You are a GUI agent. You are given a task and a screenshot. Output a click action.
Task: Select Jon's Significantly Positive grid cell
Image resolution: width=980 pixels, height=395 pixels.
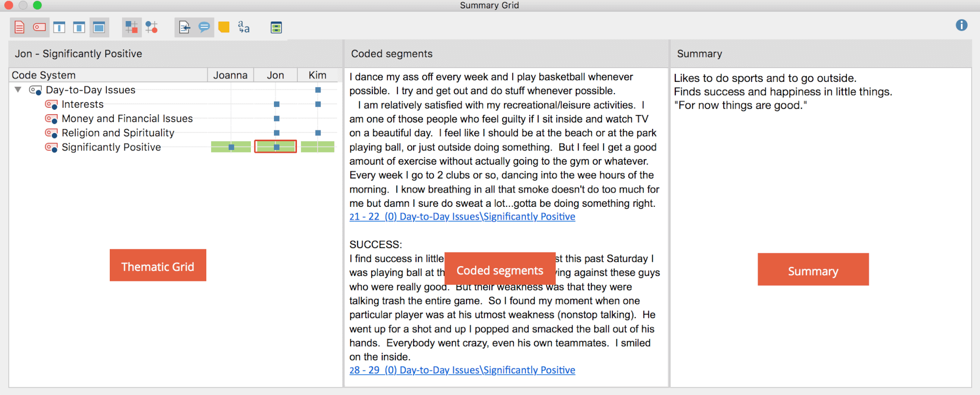pos(275,147)
